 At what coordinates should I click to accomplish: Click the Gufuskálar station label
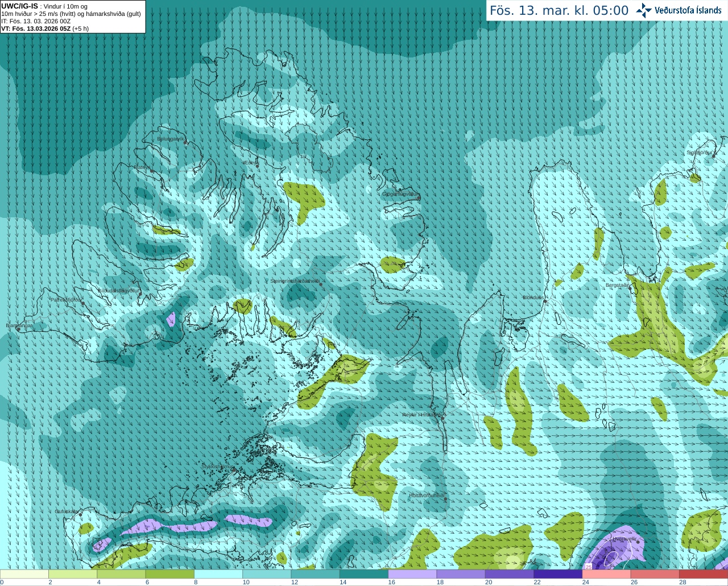67,511
